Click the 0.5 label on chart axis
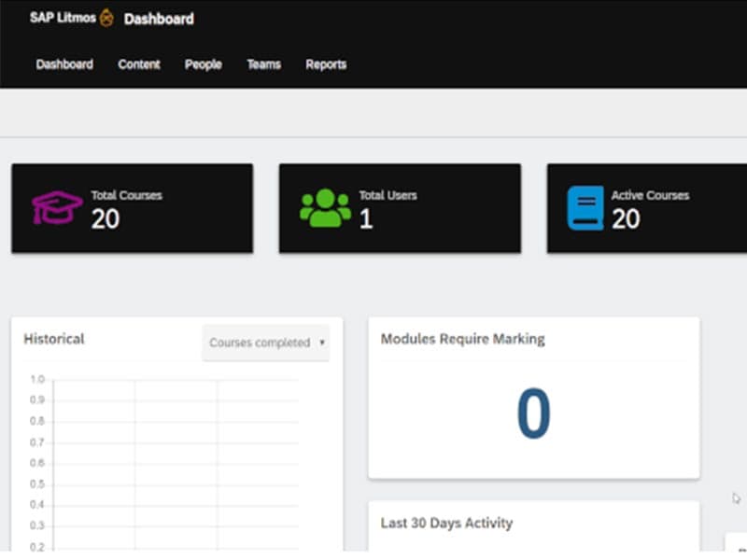747x560 pixels. click(37, 484)
